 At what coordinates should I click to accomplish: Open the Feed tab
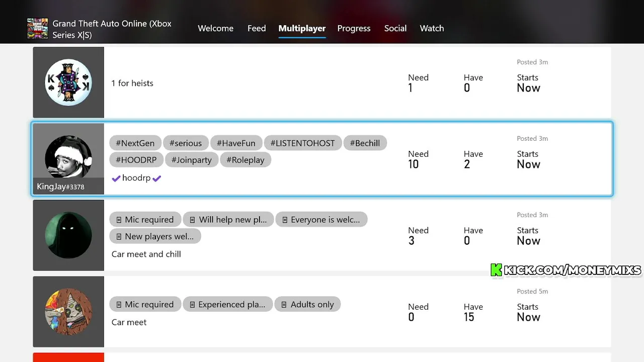point(257,28)
